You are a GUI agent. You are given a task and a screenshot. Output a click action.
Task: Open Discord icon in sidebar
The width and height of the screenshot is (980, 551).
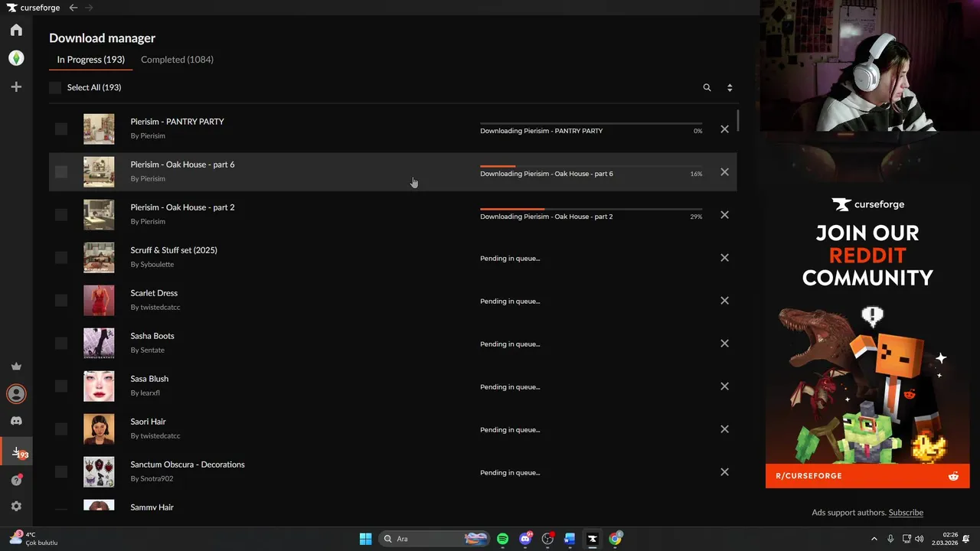(x=16, y=421)
